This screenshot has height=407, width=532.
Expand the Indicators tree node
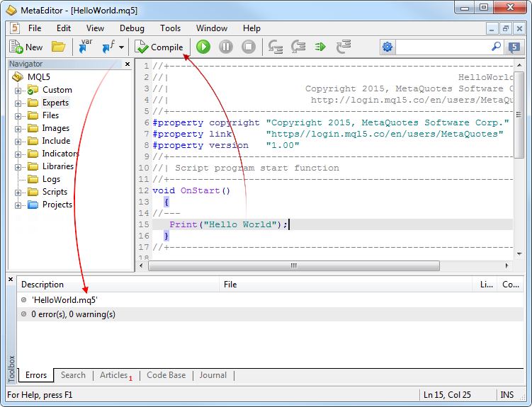pos(18,154)
